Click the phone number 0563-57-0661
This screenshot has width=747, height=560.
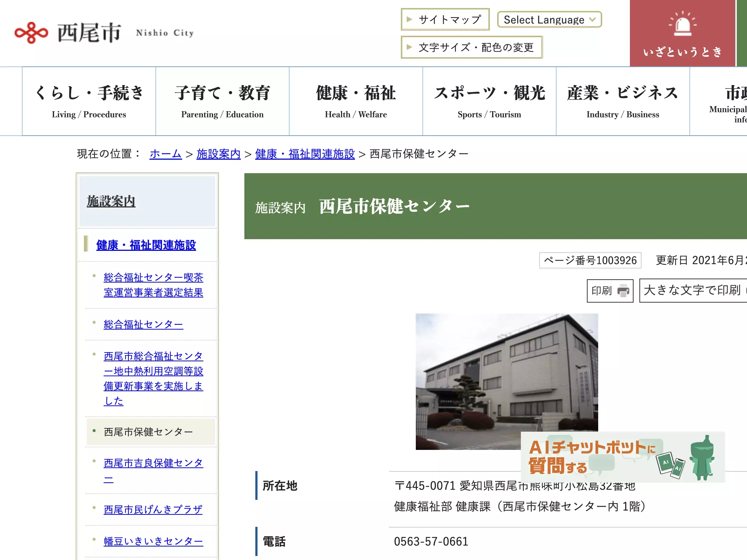click(x=431, y=542)
